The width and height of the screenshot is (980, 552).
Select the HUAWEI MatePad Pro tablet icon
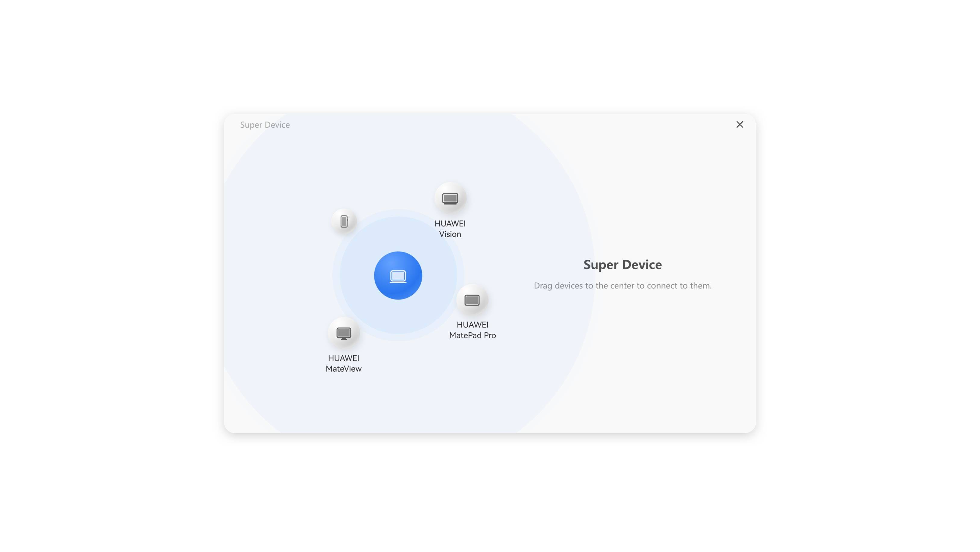coord(472,300)
